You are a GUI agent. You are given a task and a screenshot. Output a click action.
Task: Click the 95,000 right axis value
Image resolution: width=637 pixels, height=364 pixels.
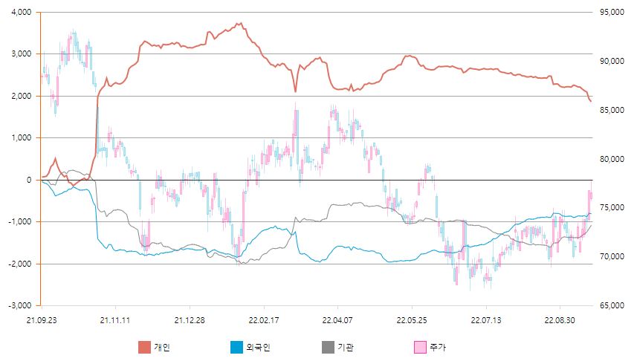tap(610, 13)
